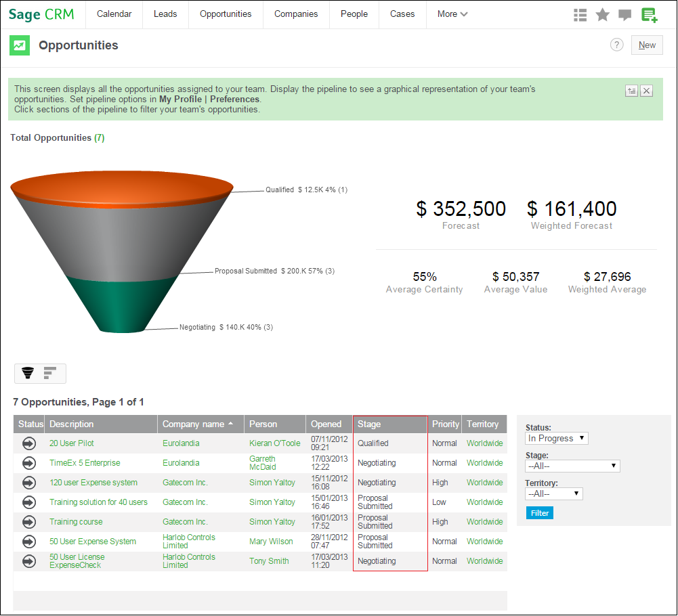Click the $ 352,500 Forecast value
The height and width of the screenshot is (616, 678).
pos(461,208)
